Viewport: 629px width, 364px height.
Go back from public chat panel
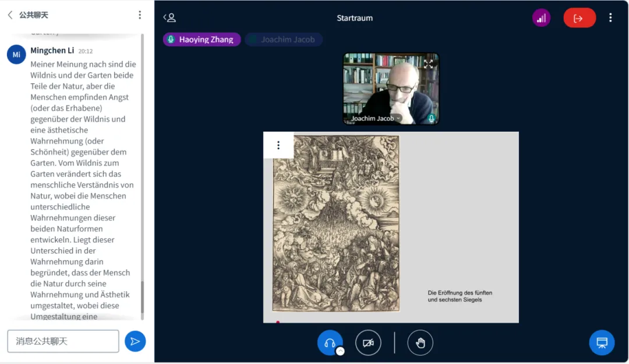click(x=10, y=15)
